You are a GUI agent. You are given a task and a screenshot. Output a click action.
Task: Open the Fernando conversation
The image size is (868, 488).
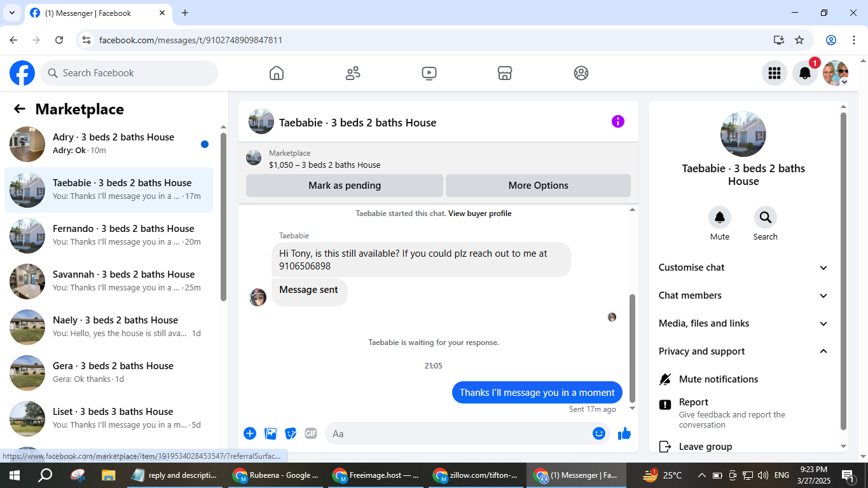click(109, 235)
